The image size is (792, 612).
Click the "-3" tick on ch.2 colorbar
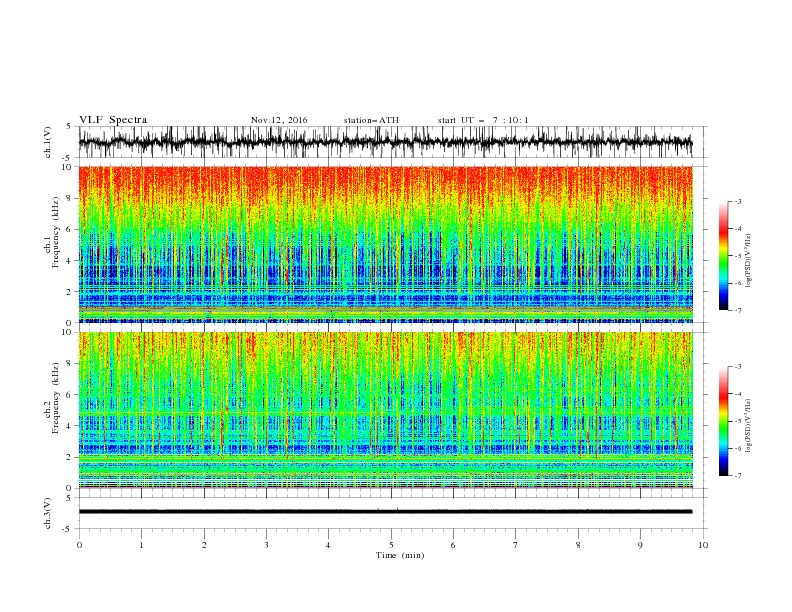tap(738, 367)
